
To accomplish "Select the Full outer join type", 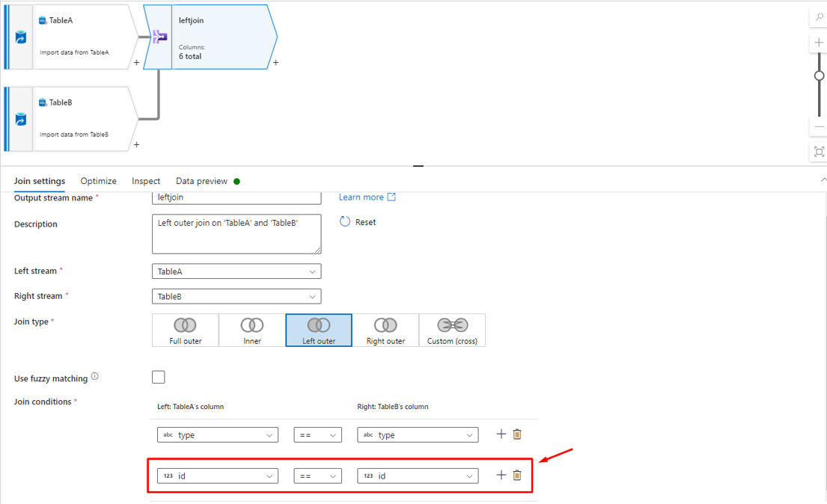I will point(185,331).
